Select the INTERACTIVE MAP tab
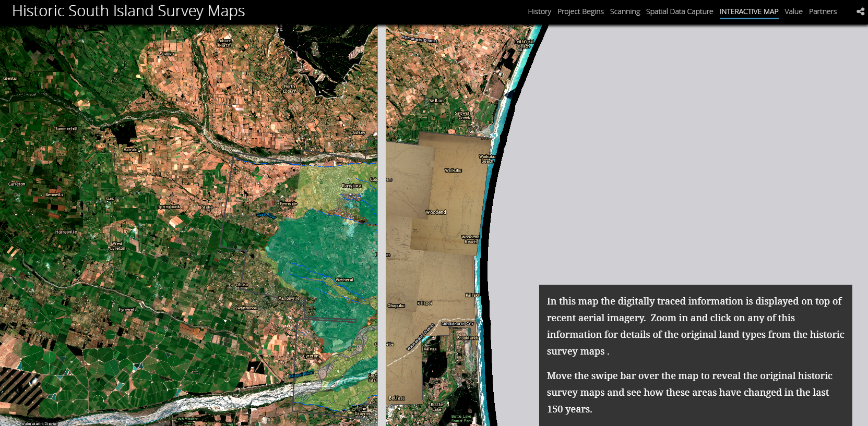This screenshot has width=868, height=426. point(748,11)
